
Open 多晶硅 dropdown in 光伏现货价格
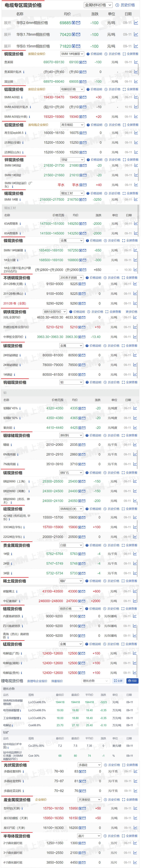(x=89, y=765)
